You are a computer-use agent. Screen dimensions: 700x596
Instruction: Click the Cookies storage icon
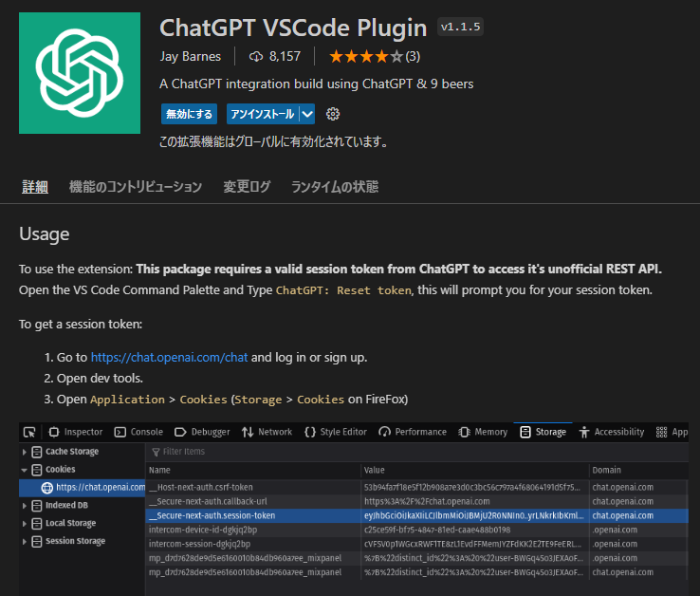37,470
